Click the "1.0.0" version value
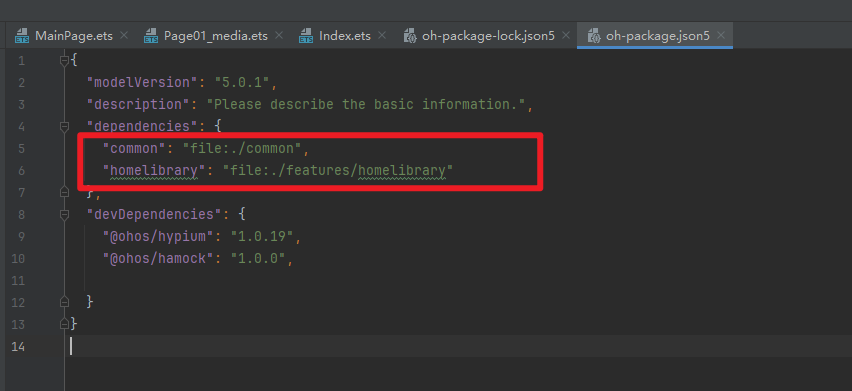This screenshot has width=852, height=391. [x=259, y=258]
